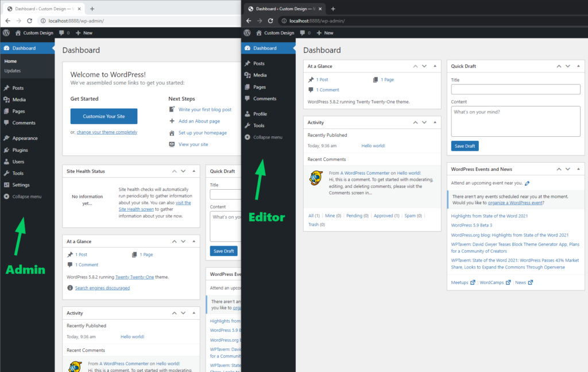Toggle At a Glance panel in Admin window

pos(194,241)
